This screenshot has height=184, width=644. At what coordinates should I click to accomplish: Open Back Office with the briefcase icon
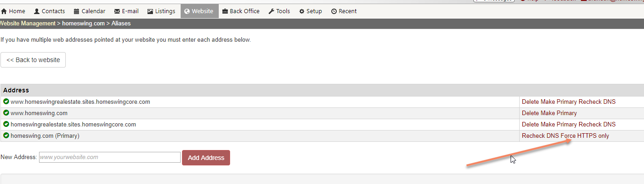(x=241, y=11)
